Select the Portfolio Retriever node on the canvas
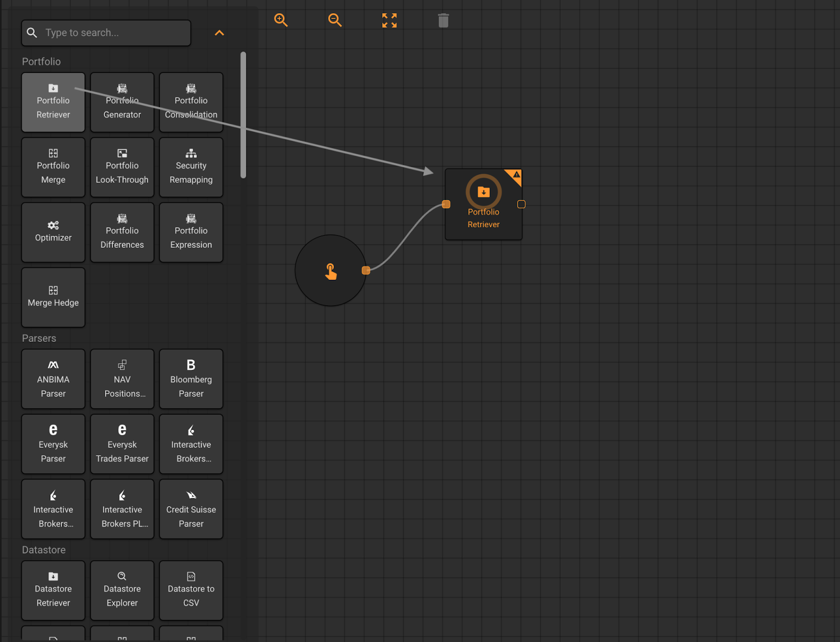Image resolution: width=840 pixels, height=642 pixels. [x=484, y=204]
